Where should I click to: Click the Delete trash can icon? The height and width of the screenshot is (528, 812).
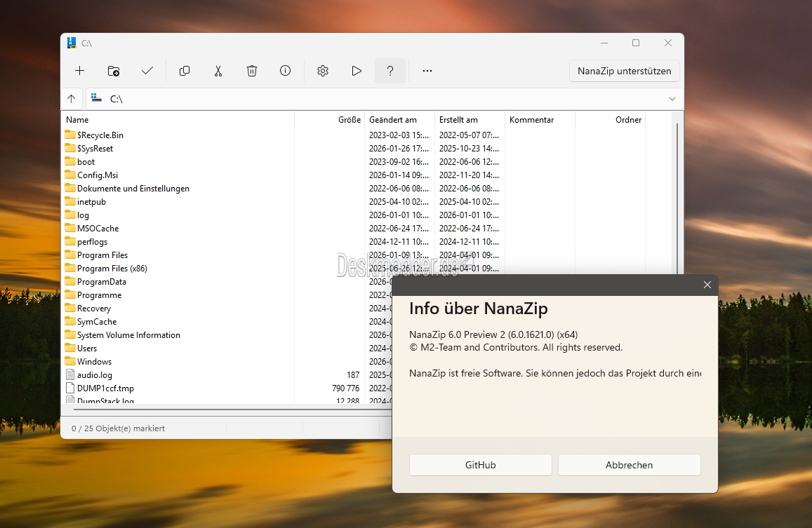point(252,71)
